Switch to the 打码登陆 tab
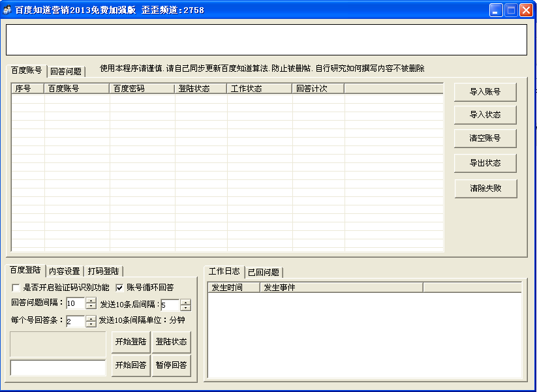 103,270
